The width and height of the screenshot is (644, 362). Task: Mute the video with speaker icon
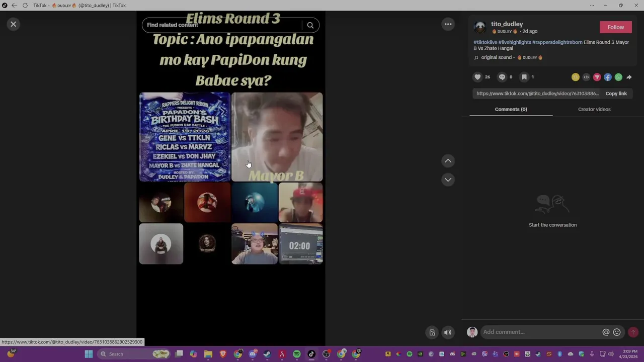[448, 332]
